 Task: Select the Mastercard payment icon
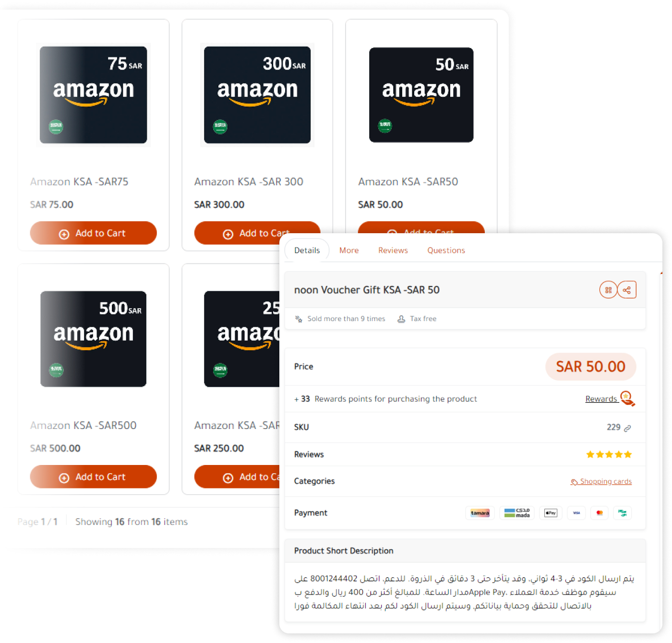point(600,513)
